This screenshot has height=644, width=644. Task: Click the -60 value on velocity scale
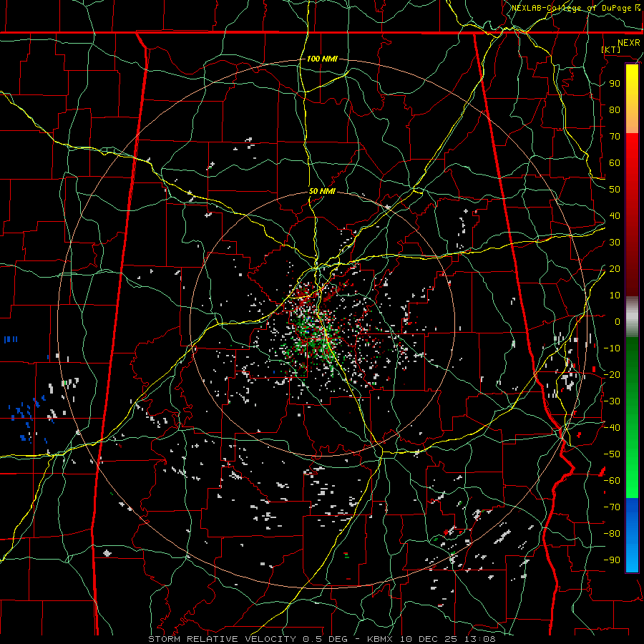[x=612, y=481]
